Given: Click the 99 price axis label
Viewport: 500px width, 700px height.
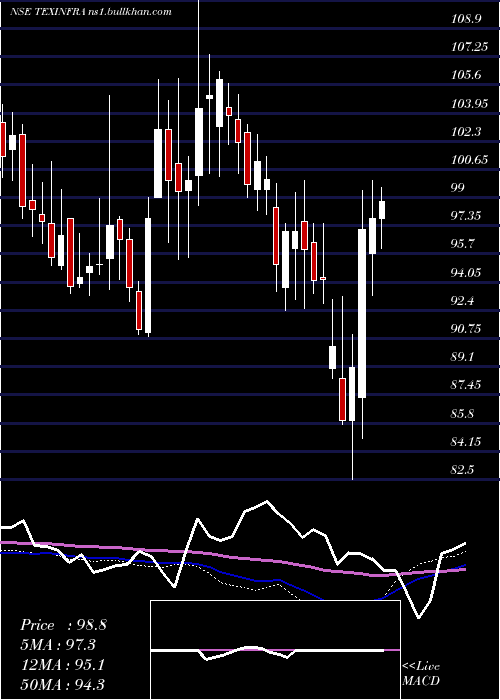Looking at the screenshot, I should pyautogui.click(x=458, y=188).
